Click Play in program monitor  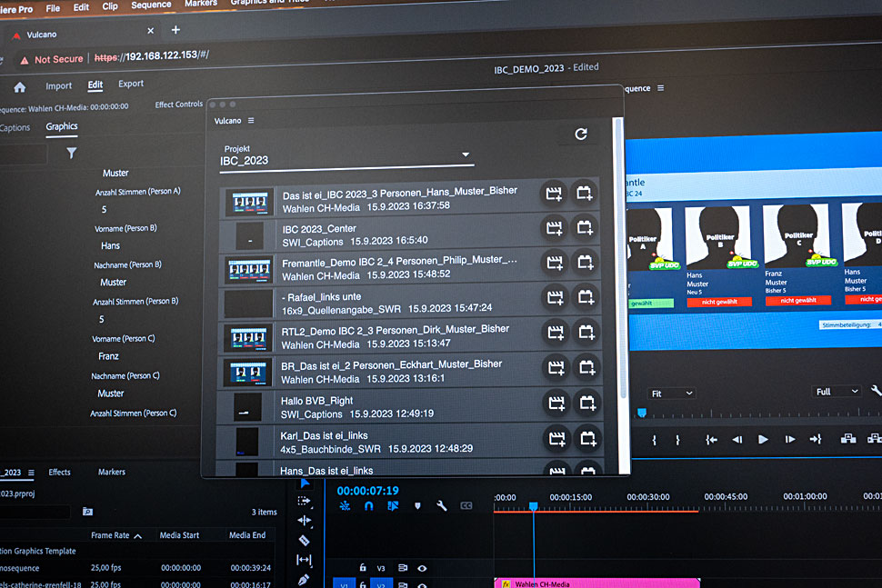[763, 439]
